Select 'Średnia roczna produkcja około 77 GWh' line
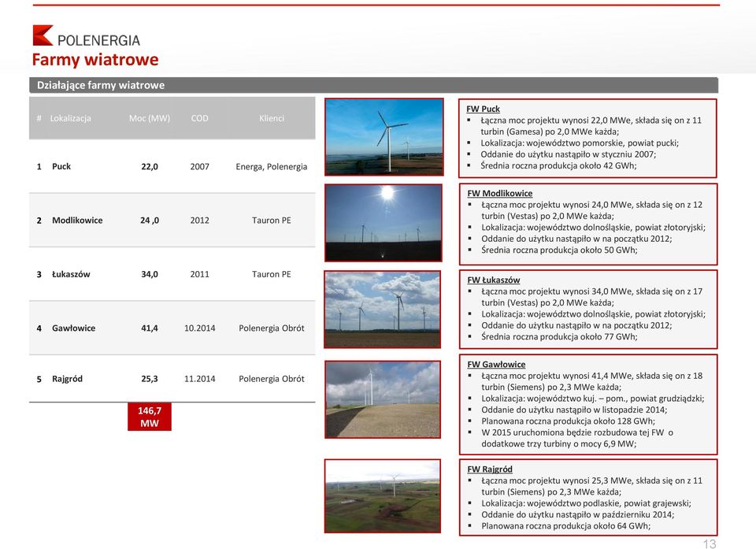The height and width of the screenshot is (549, 756). 559,337
